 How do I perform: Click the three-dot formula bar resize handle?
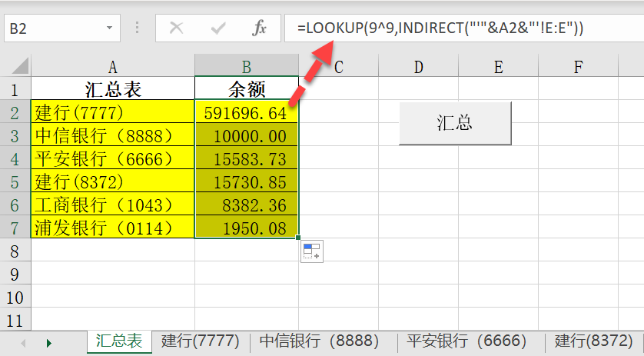click(x=138, y=28)
